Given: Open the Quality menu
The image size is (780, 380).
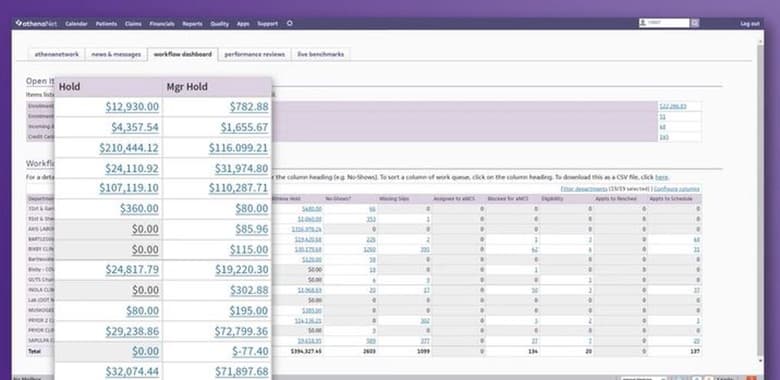Looking at the screenshot, I should pyautogui.click(x=219, y=24).
